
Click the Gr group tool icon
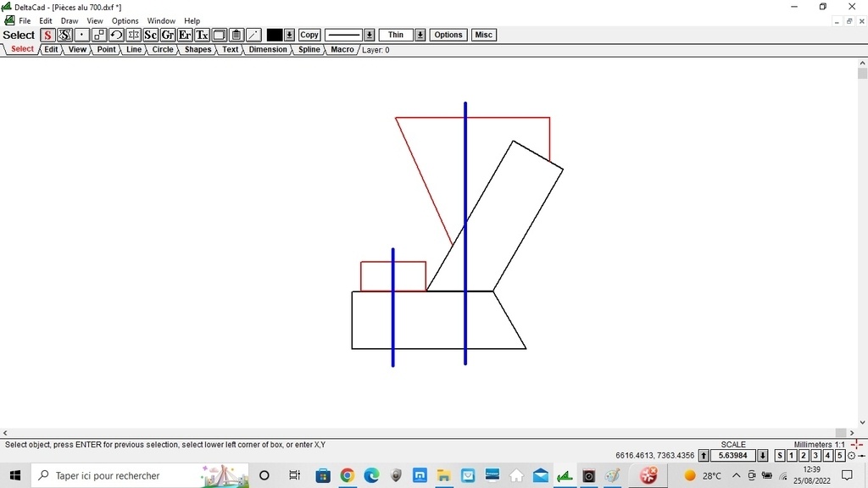click(168, 35)
